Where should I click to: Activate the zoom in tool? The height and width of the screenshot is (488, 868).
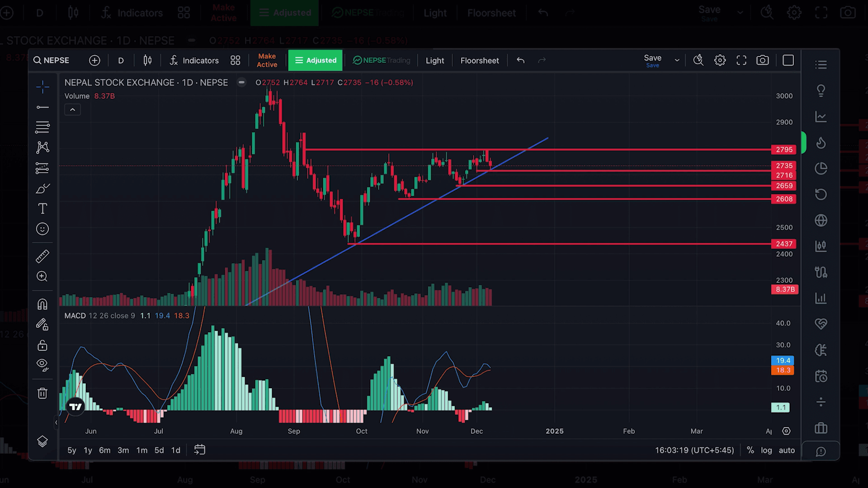click(42, 277)
